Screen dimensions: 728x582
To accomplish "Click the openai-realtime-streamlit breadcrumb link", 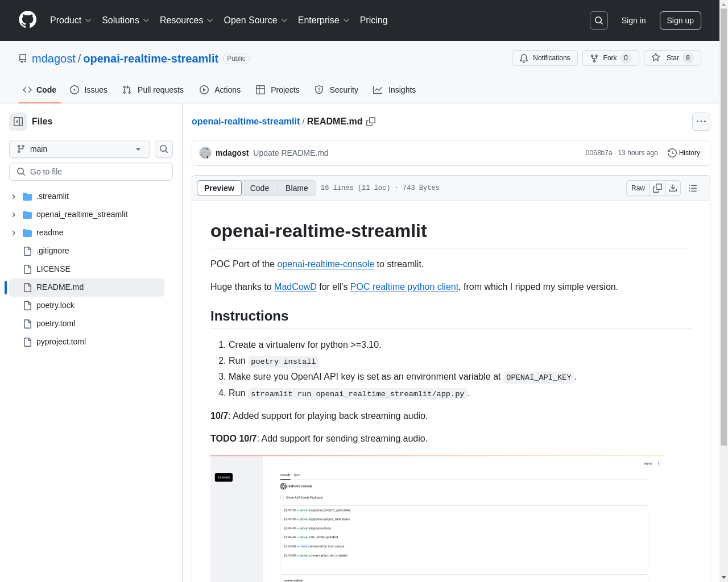I will tap(246, 121).
